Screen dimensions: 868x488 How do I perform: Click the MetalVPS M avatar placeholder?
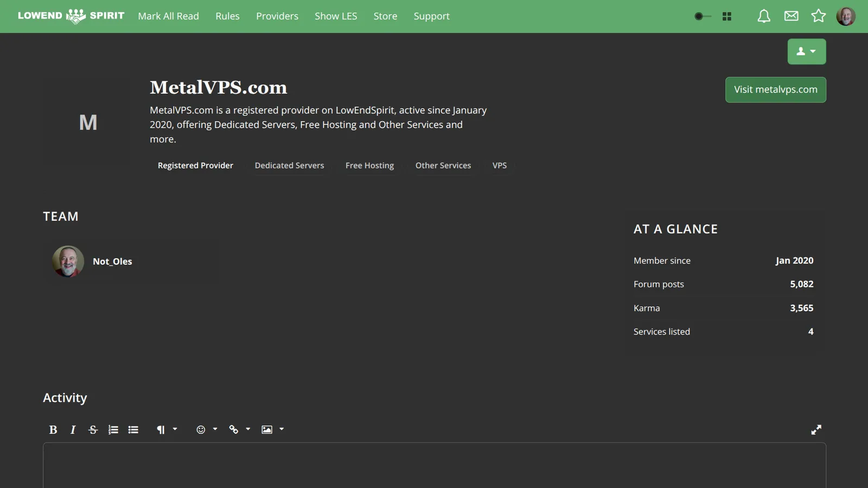click(88, 122)
